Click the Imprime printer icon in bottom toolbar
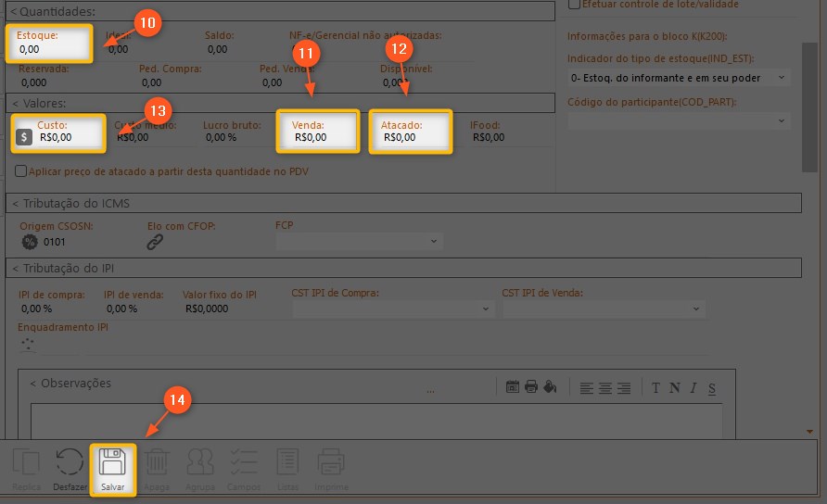827x504 pixels. [x=331, y=463]
